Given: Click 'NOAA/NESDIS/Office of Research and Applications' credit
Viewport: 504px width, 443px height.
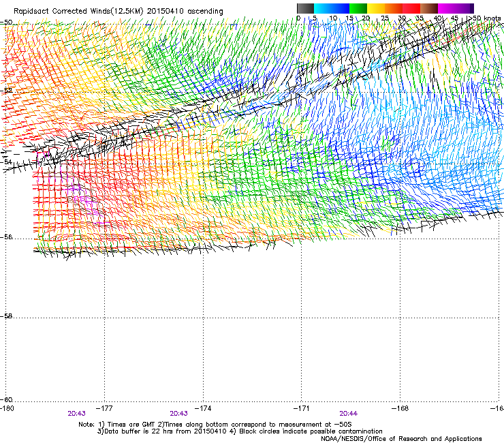Looking at the screenshot, I should pyautogui.click(x=401, y=439).
